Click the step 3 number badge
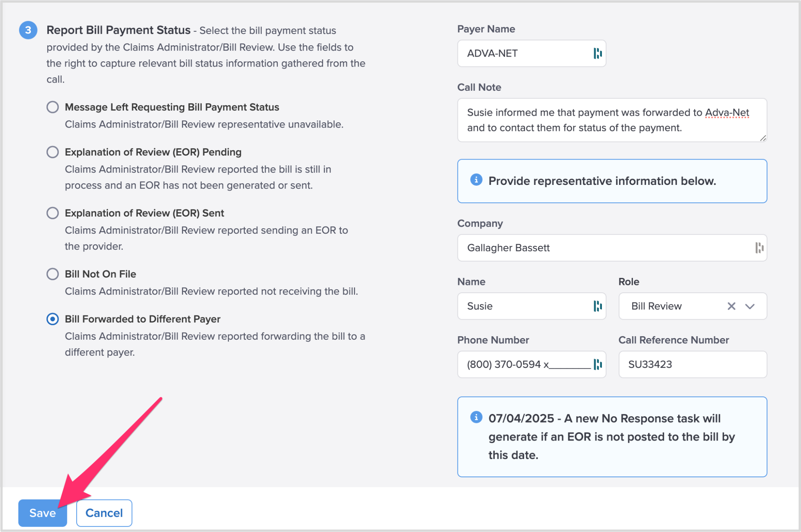This screenshot has height=532, width=801. [x=28, y=30]
